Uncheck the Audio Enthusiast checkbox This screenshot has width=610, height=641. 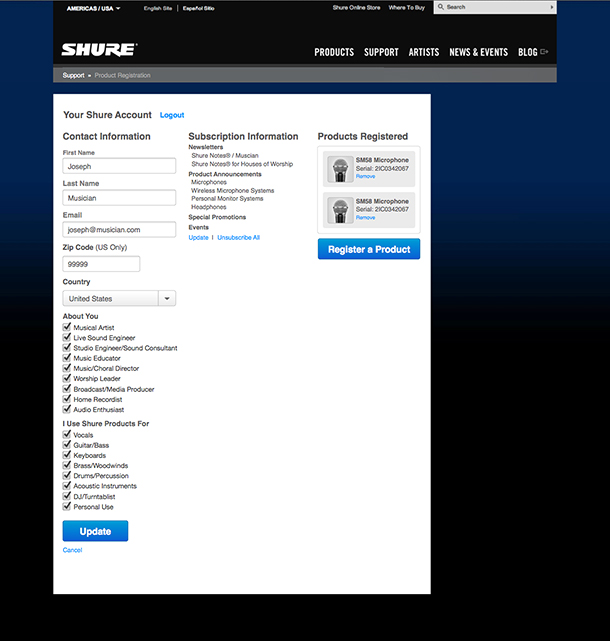pos(67,409)
